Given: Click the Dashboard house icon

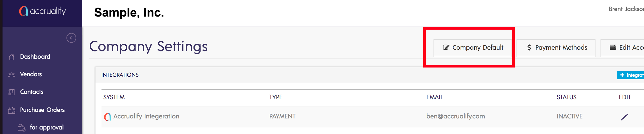Looking at the screenshot, I should tap(11, 57).
